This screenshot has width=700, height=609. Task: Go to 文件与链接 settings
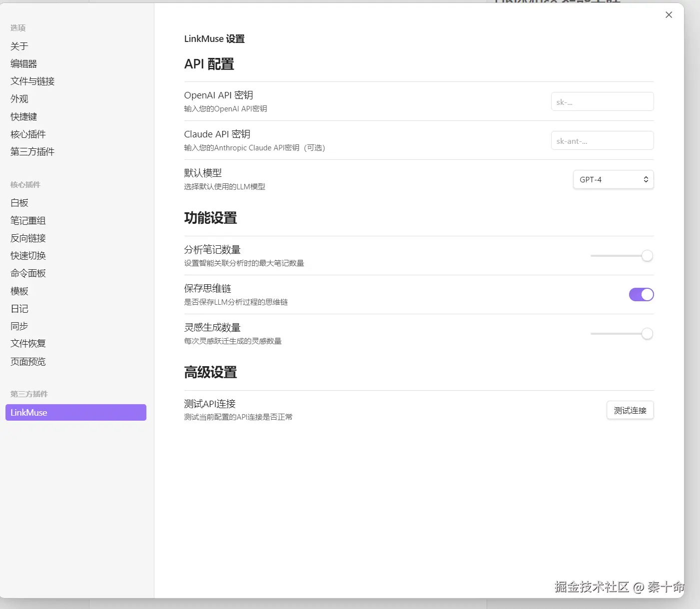click(32, 81)
